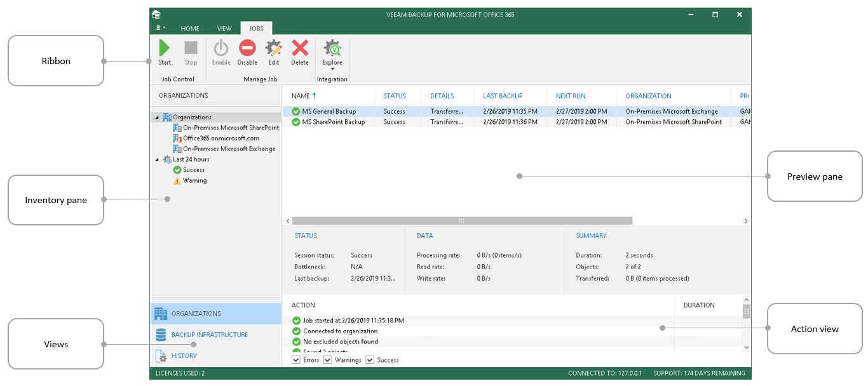This screenshot has width=868, height=386.
Task: Collapse the Last 24 hours tree node
Action: tap(157, 159)
